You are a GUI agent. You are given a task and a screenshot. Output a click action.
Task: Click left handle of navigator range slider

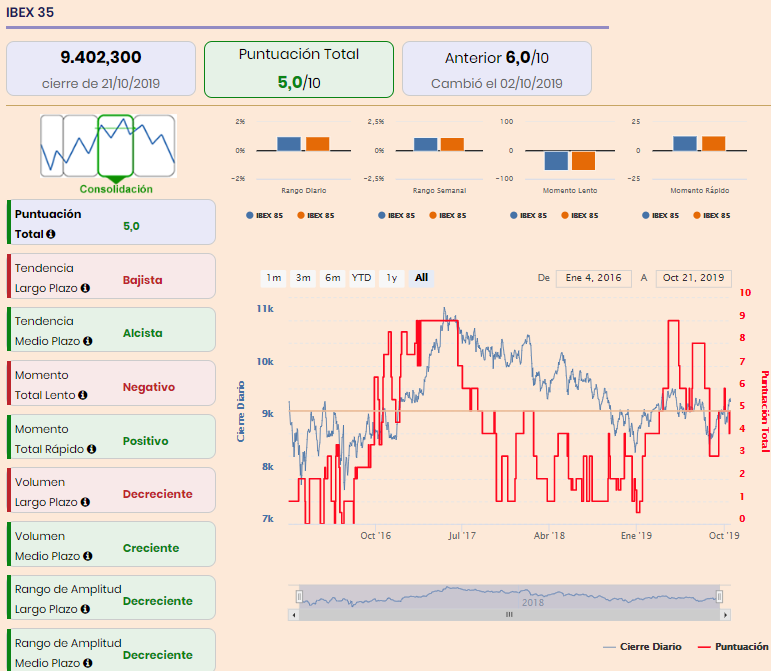(299, 597)
